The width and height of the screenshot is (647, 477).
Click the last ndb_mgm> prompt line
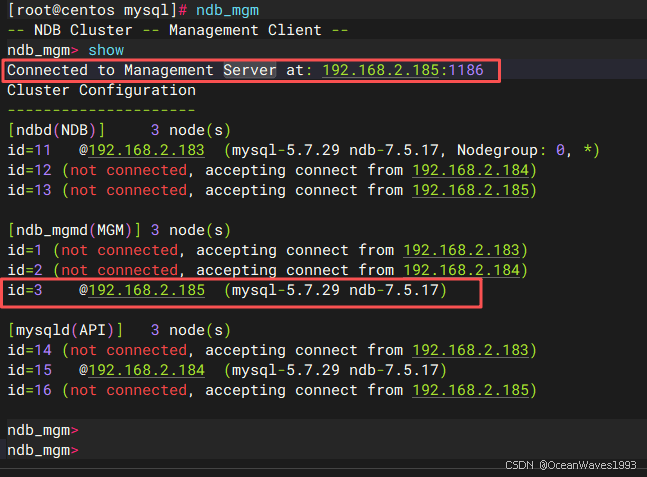point(43,450)
